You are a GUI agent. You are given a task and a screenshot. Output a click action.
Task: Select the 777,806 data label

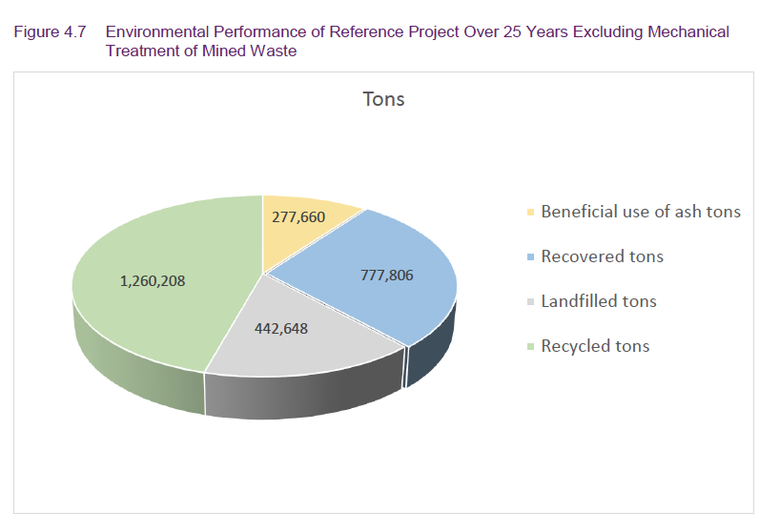pos(386,275)
